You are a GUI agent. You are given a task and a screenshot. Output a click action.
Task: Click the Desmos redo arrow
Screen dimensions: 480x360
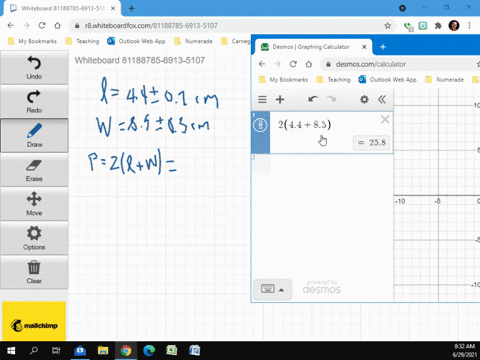[x=331, y=99]
